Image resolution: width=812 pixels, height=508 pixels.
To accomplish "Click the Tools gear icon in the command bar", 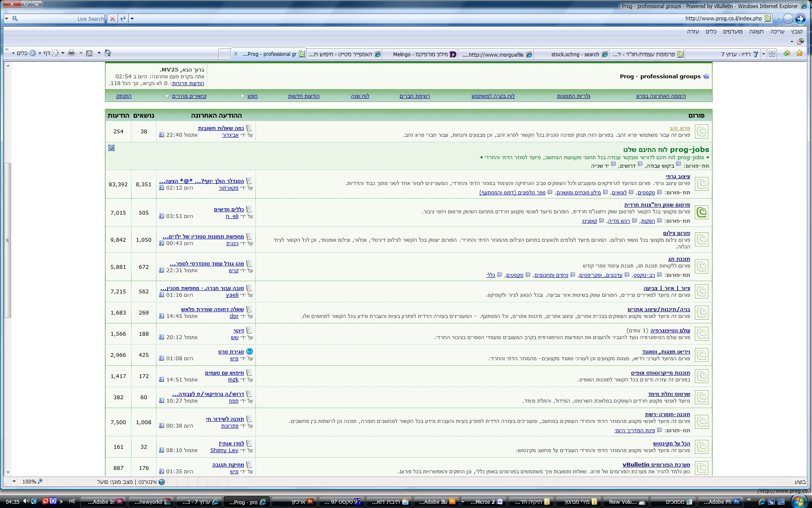I will click(x=32, y=53).
